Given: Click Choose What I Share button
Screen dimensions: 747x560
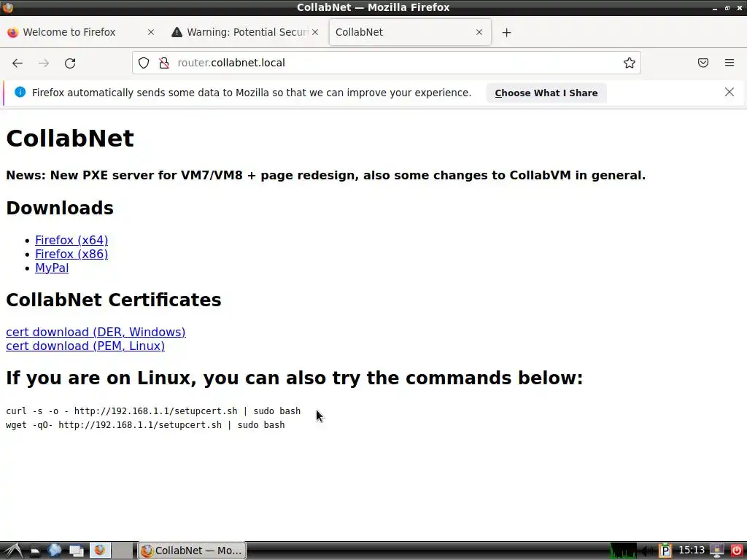Looking at the screenshot, I should click(x=546, y=93).
